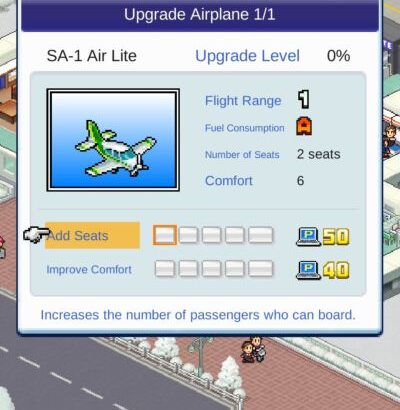Image resolution: width=400 pixels, height=410 pixels.
Task: Click the third Improve Comfort level box
Action: (x=211, y=269)
